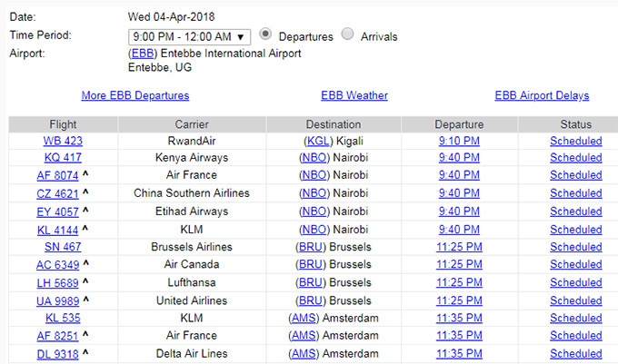Click 9:10 PM departure time for WB 423
618x364 pixels.
click(x=459, y=141)
